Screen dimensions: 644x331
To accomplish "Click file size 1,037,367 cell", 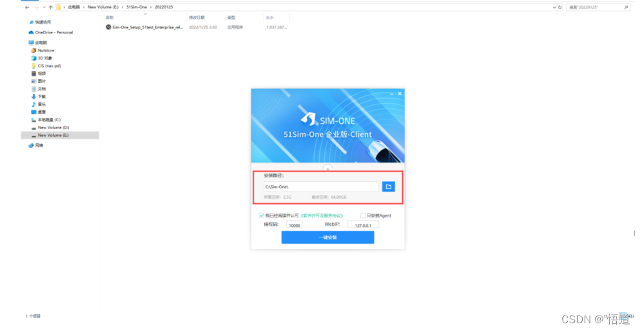I will point(277,27).
